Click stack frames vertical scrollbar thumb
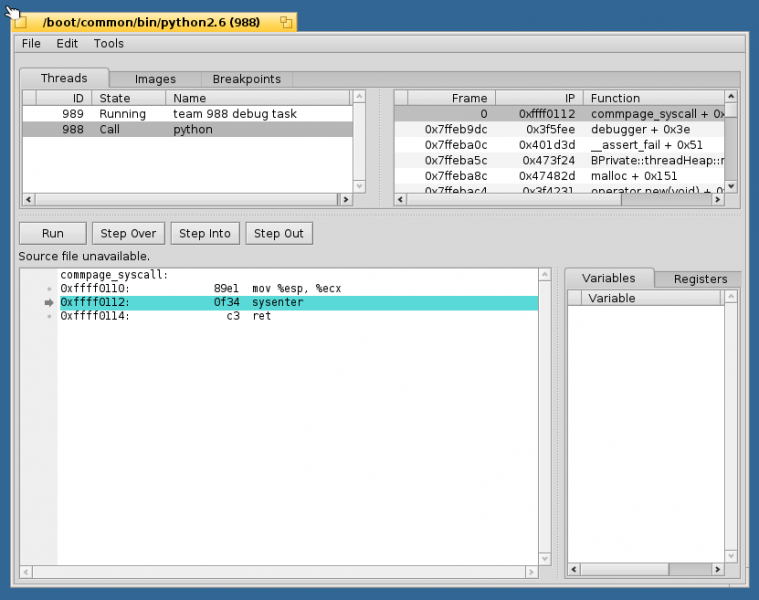Image resolution: width=759 pixels, height=600 pixels. [x=731, y=111]
